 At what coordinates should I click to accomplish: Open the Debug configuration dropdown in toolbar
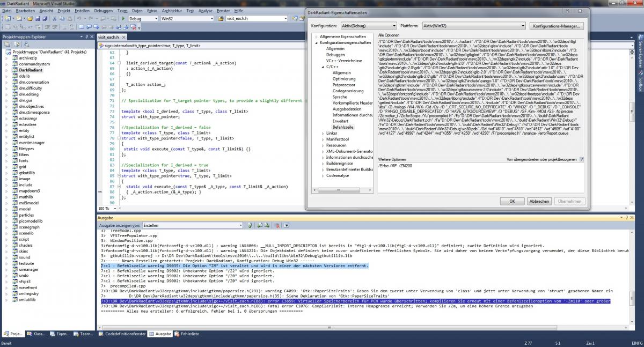point(143,18)
